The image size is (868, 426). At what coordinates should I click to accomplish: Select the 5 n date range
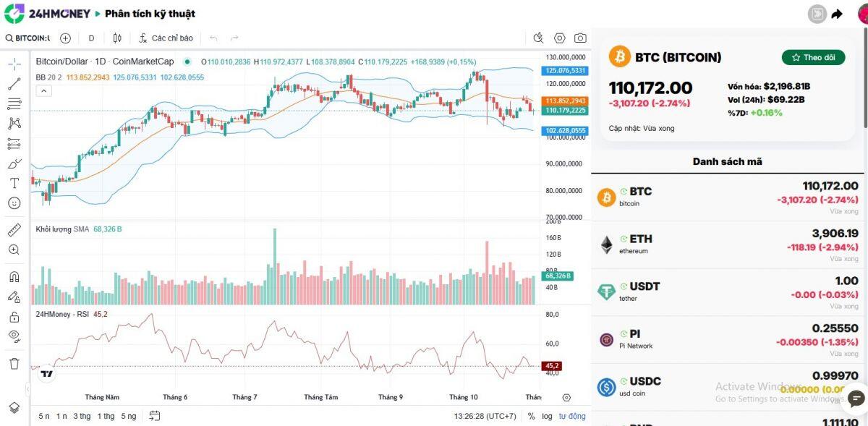(44, 416)
